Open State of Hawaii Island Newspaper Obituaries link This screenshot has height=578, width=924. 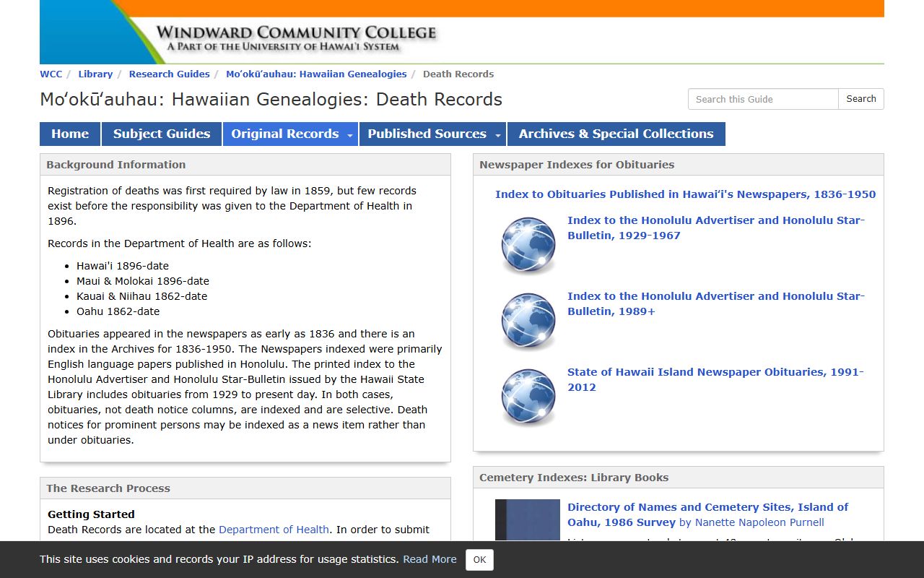click(x=715, y=379)
